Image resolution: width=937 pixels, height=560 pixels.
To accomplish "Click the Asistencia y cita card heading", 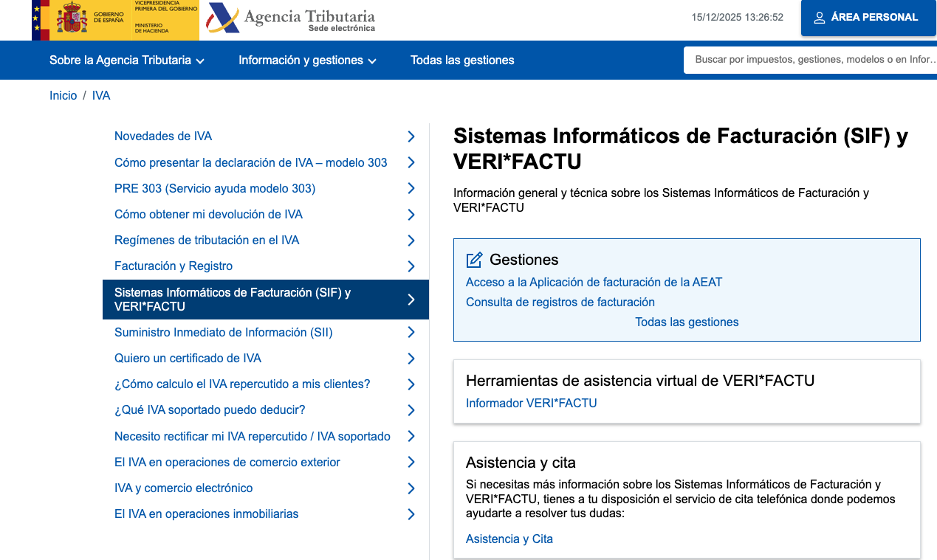I will tap(521, 463).
